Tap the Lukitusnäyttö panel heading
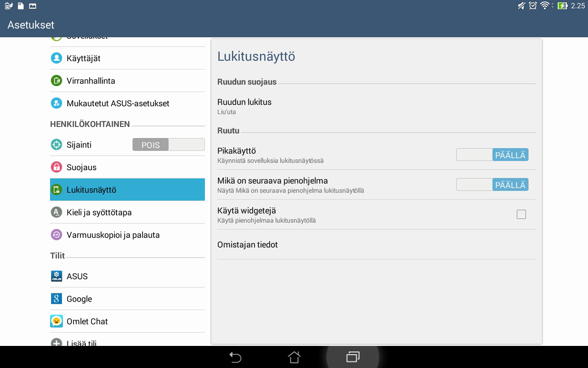 [x=256, y=56]
